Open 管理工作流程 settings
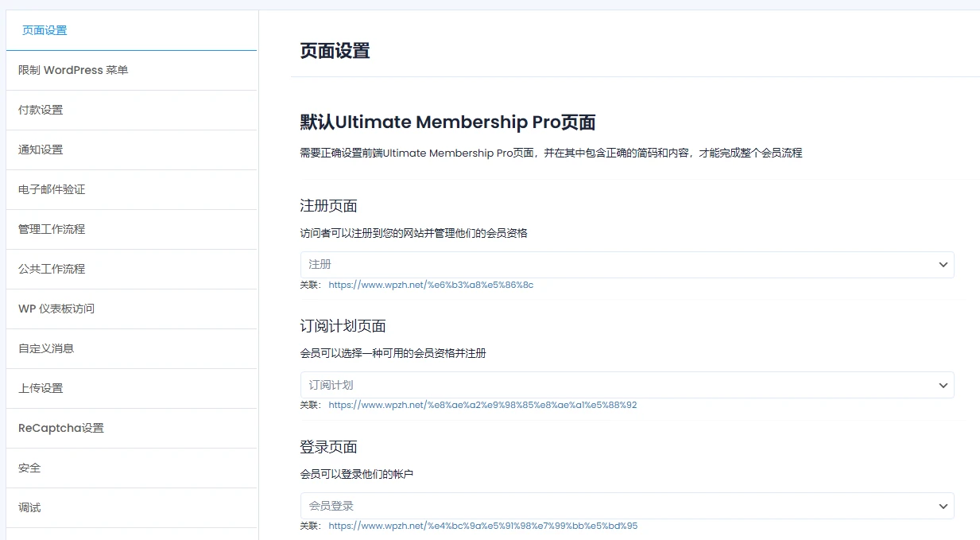 51,229
